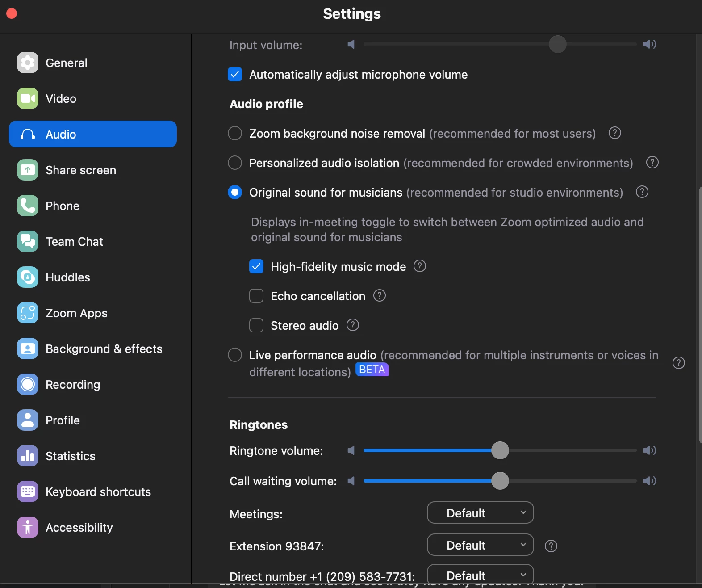Click the Input volume loud speaker icon

(650, 44)
